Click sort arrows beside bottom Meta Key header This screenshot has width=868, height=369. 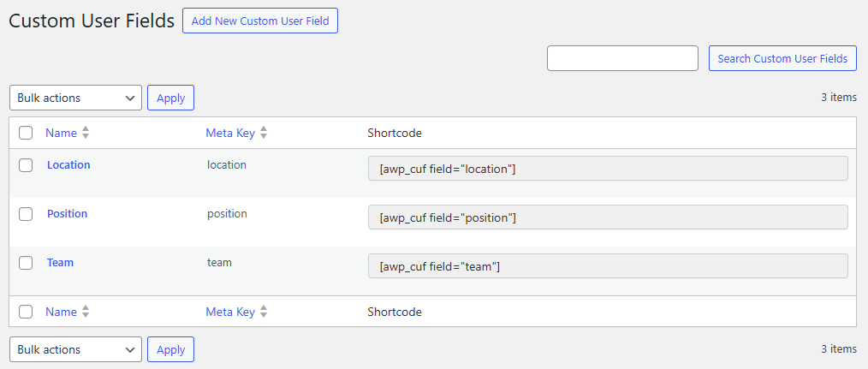[x=264, y=312]
